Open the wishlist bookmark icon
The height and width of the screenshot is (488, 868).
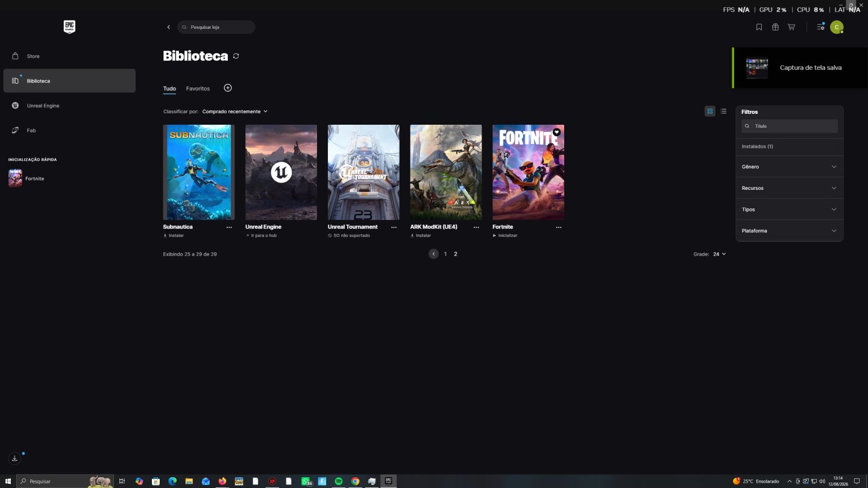tap(759, 27)
